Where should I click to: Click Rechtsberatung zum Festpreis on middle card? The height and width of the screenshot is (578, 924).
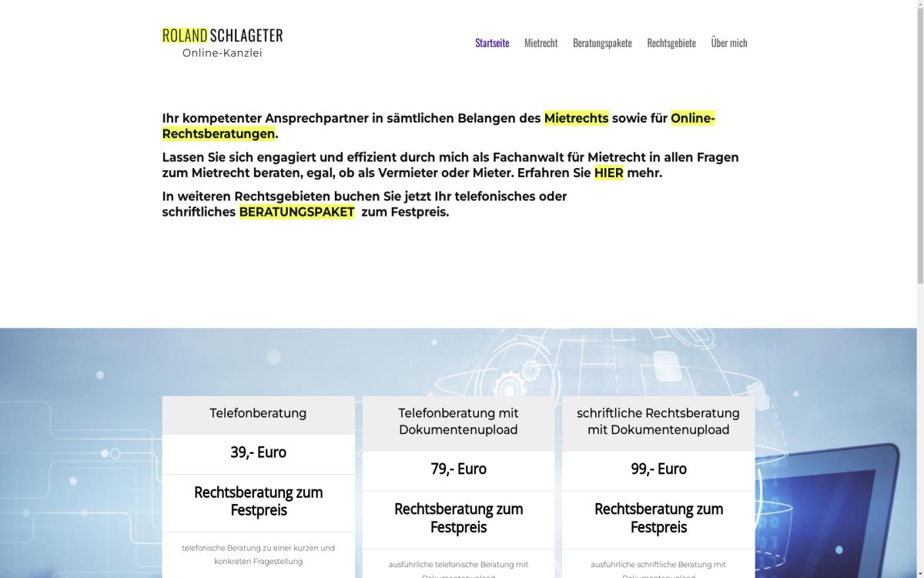pyautogui.click(x=458, y=518)
